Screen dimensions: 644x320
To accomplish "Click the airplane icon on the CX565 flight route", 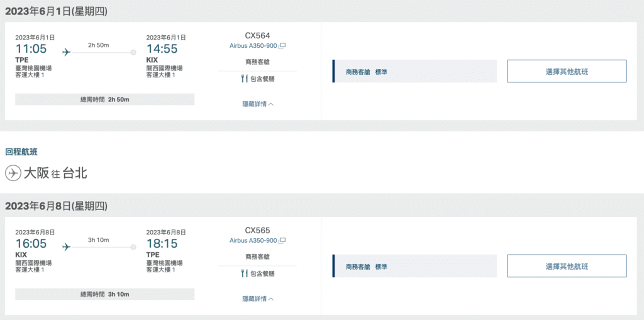I will [66, 247].
